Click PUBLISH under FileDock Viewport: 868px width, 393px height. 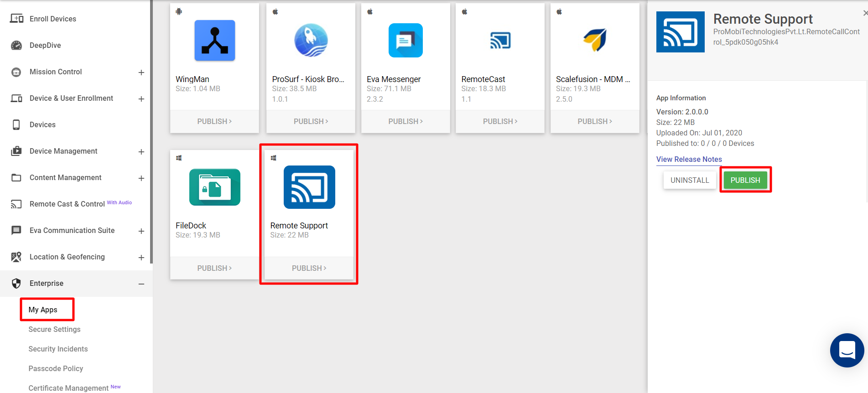pos(214,268)
